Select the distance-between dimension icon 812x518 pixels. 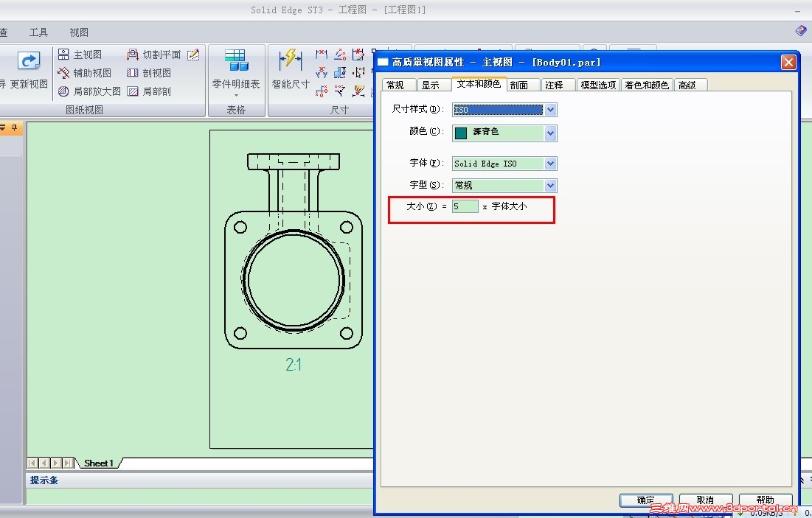tap(322, 55)
